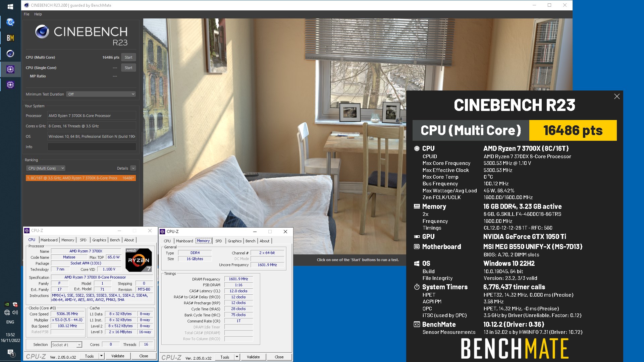Click the BenchMate swirl taskbar icon
644x362 pixels.
(x=10, y=22)
